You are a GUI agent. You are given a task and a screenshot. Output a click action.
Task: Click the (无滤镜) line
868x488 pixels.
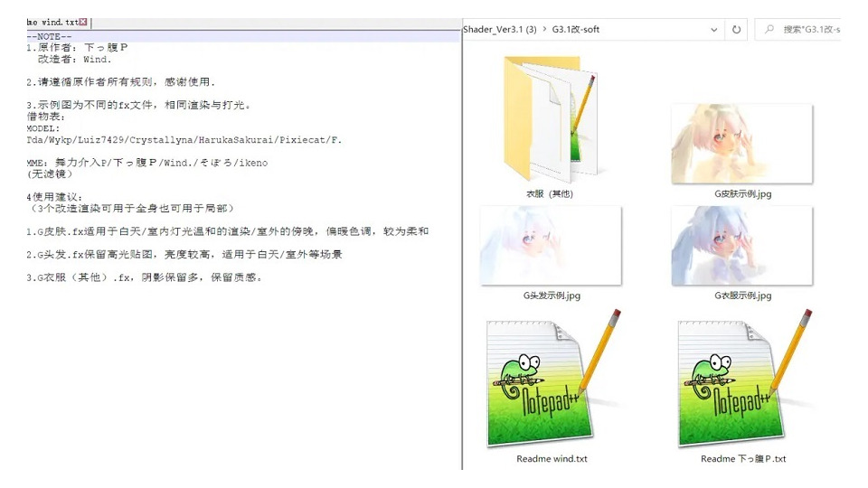[49, 174]
